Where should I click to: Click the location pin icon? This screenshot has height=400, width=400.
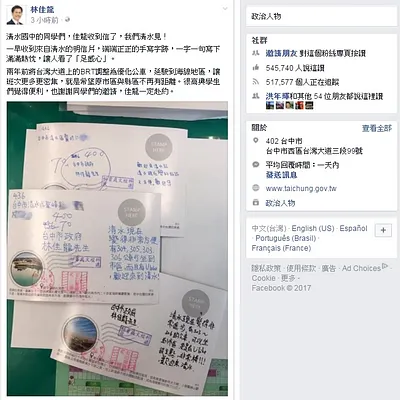click(x=256, y=141)
